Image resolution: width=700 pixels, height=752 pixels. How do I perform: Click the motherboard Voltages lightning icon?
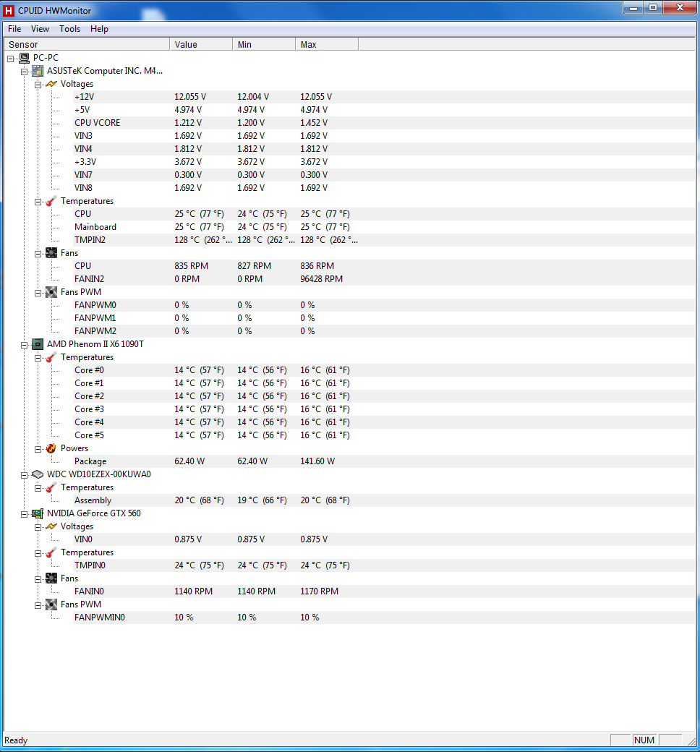pyautogui.click(x=51, y=84)
